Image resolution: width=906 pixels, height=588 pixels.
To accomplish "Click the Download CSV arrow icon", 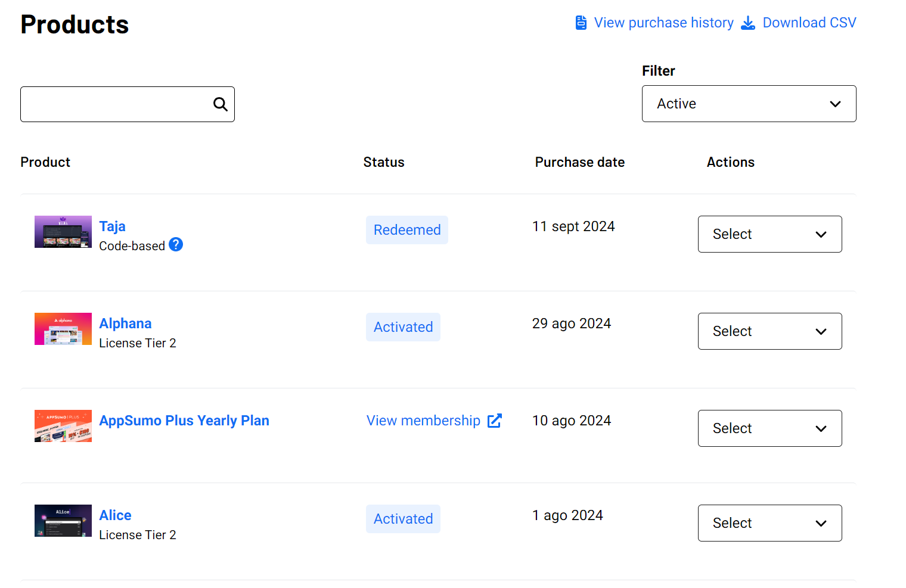I will click(747, 23).
